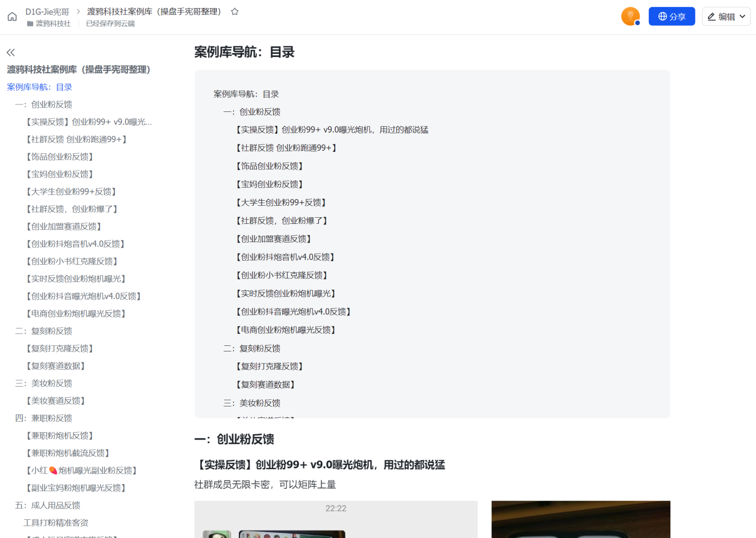Select sidebar item 案例库导航：目录
Viewport: 756px width, 538px height.
pos(39,87)
